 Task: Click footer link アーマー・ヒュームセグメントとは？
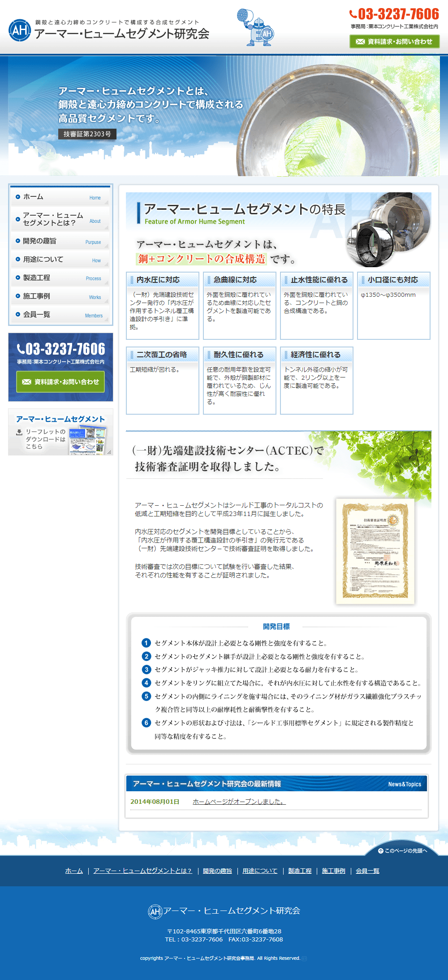pyautogui.click(x=142, y=871)
